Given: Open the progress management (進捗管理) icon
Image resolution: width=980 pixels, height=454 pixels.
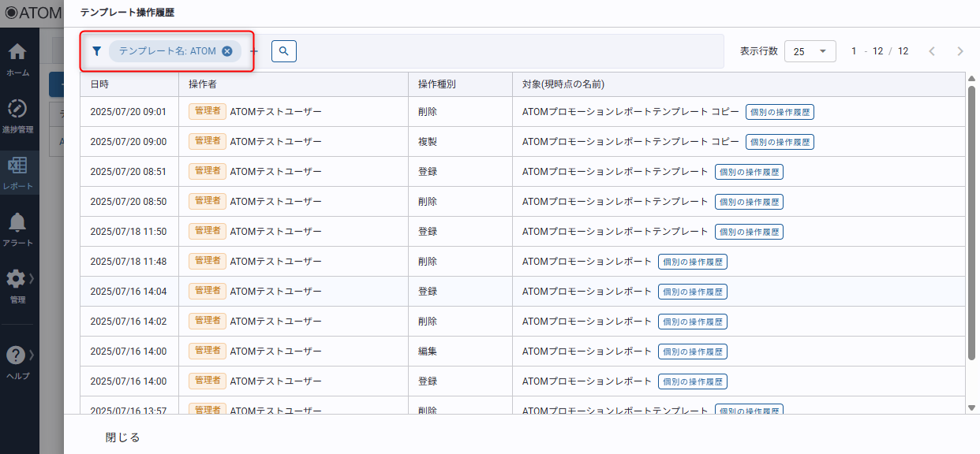Looking at the screenshot, I should [17, 110].
